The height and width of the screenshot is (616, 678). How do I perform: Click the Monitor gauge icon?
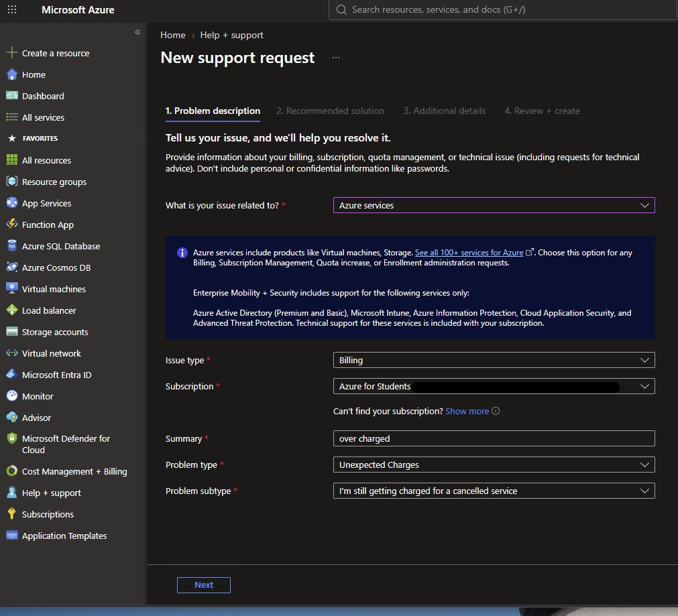click(12, 396)
